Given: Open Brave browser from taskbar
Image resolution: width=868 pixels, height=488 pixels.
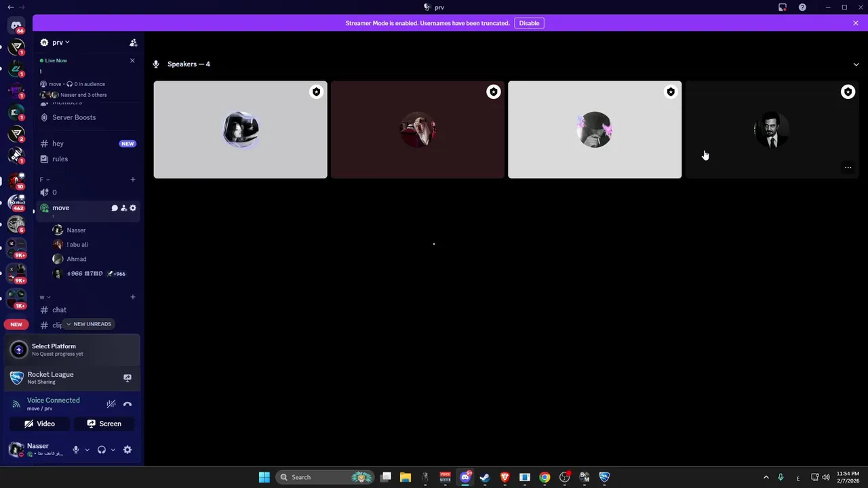Looking at the screenshot, I should [x=505, y=477].
